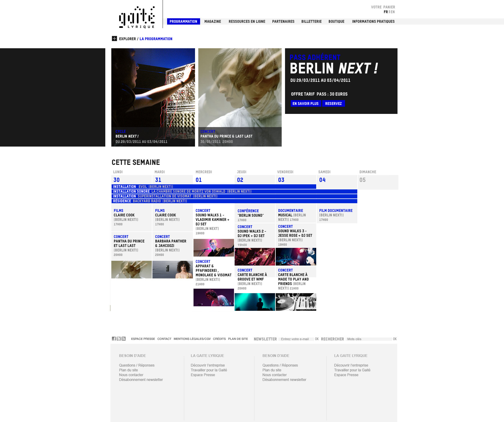Image resolution: width=504 pixels, height=422 pixels.
Task: Open Pantha du Prince & Last Last card
Action: tap(240, 97)
